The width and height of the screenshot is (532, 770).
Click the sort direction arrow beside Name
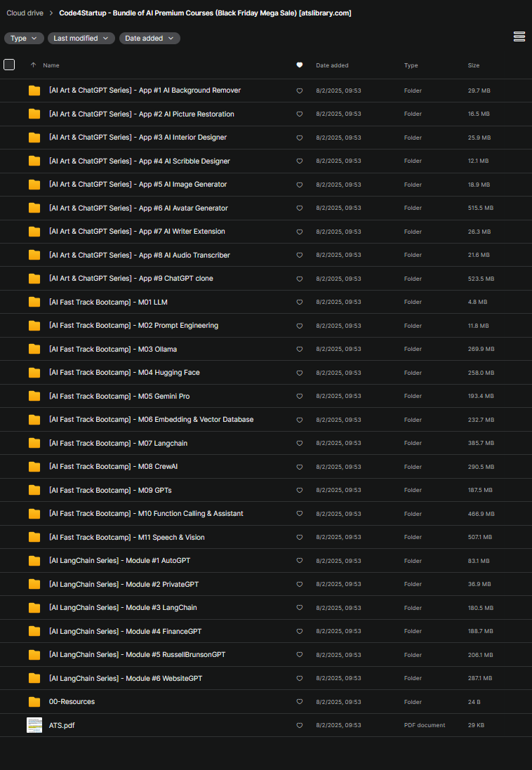coord(34,65)
